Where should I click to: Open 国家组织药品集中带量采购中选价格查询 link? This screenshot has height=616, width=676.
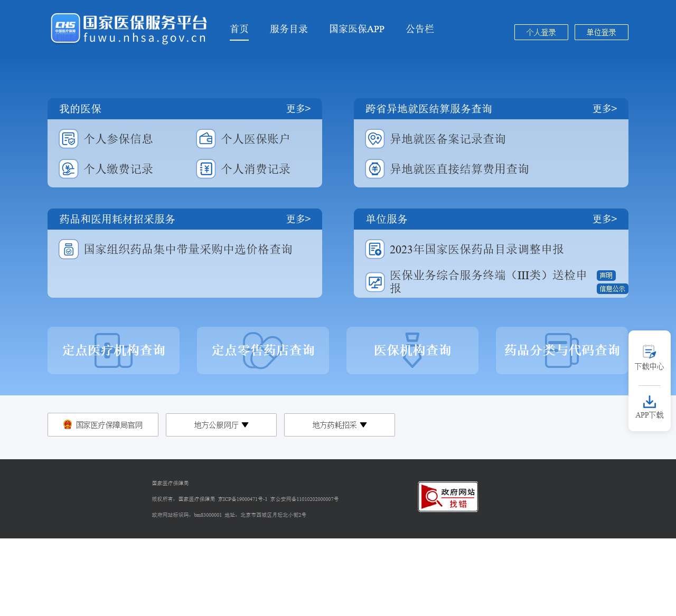[x=188, y=249]
